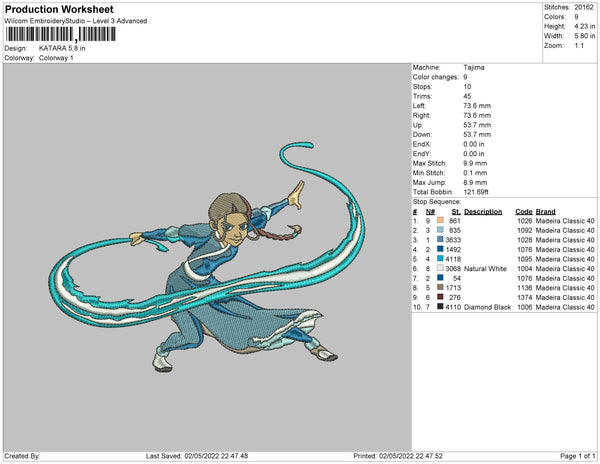The height and width of the screenshot is (464, 600).
Task: Select the 'Color changes:' label
Action: (x=435, y=77)
